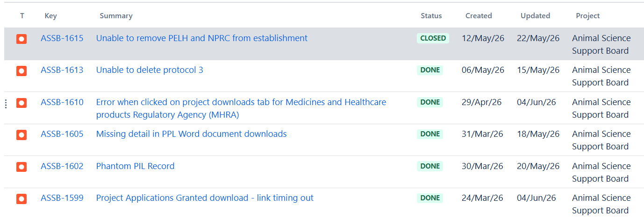Click the bug type icon beside ASSB-1605
Viewport: 644px width, 219px height.
pos(21,135)
